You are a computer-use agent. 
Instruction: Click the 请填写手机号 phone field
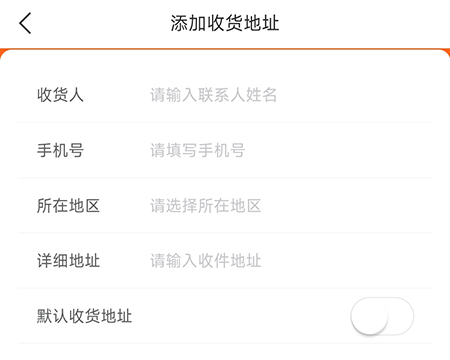point(198,150)
